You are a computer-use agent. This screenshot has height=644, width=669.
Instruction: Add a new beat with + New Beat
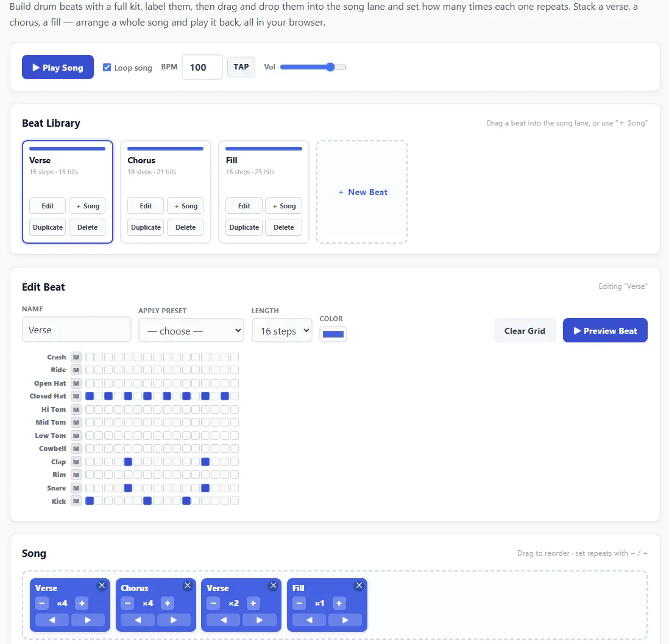362,192
